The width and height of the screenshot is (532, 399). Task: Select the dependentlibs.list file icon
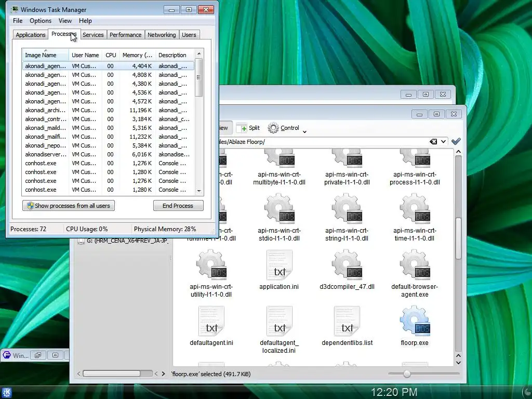point(347,320)
